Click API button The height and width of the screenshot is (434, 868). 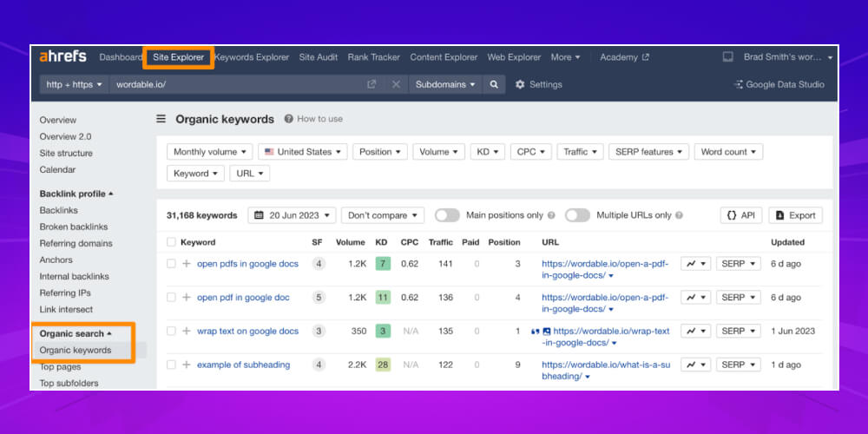pos(741,215)
